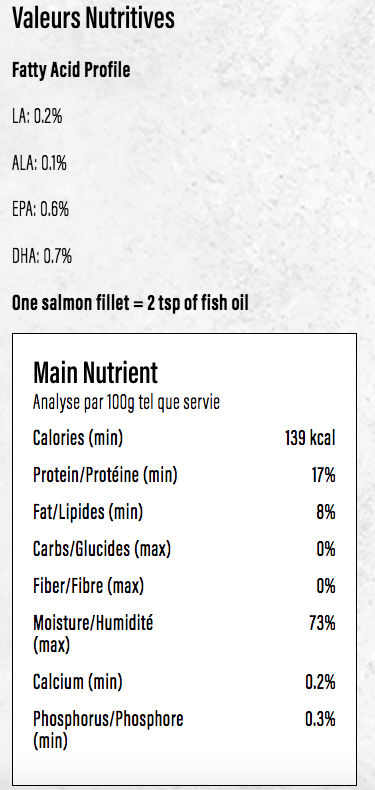Click the Protein/Protéine (min) label
Screen dimensions: 375x790
(105, 475)
